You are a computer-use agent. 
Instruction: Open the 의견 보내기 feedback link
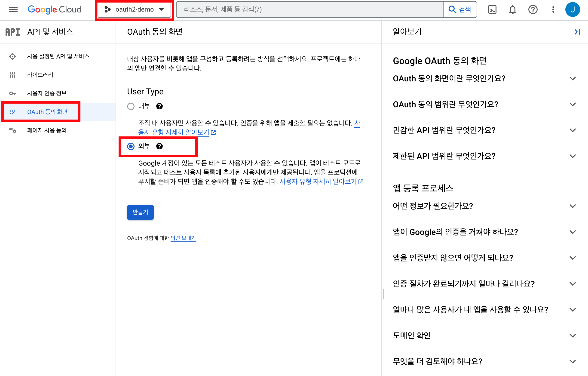(183, 238)
